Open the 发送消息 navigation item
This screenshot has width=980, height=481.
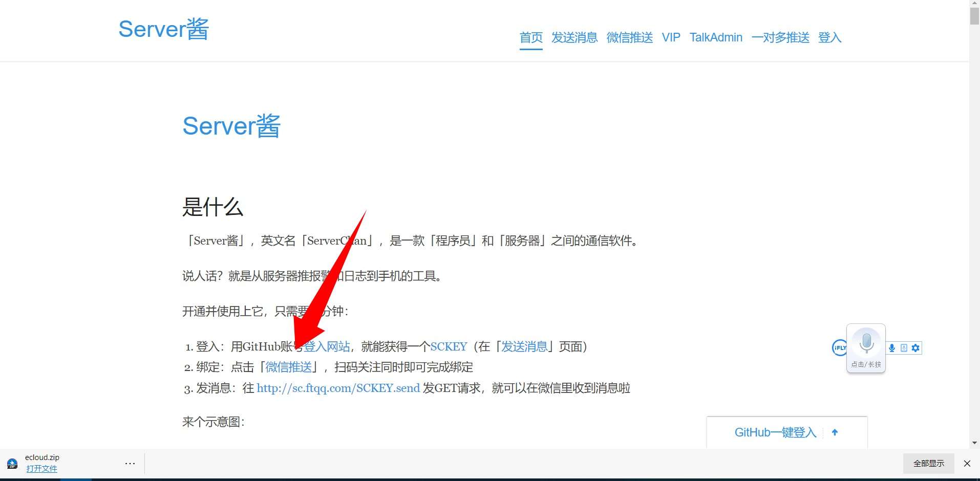coord(574,37)
